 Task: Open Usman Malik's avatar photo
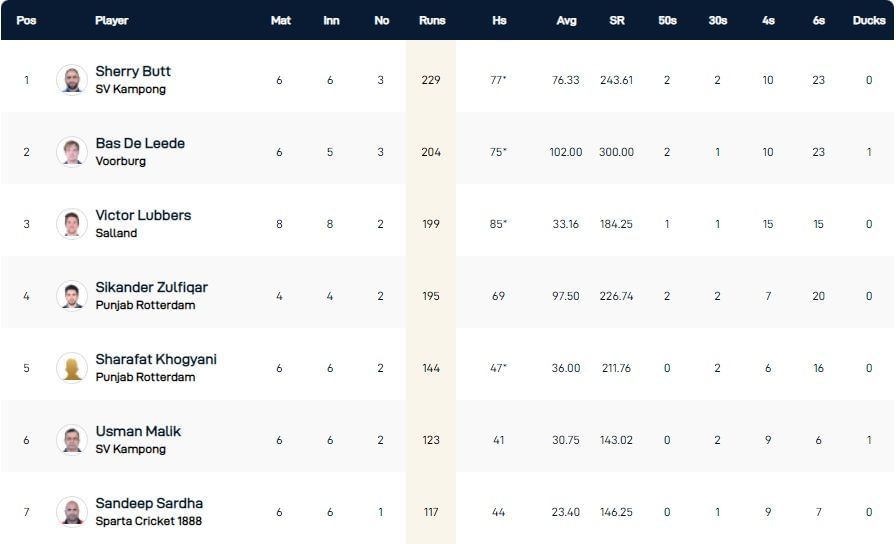point(71,440)
